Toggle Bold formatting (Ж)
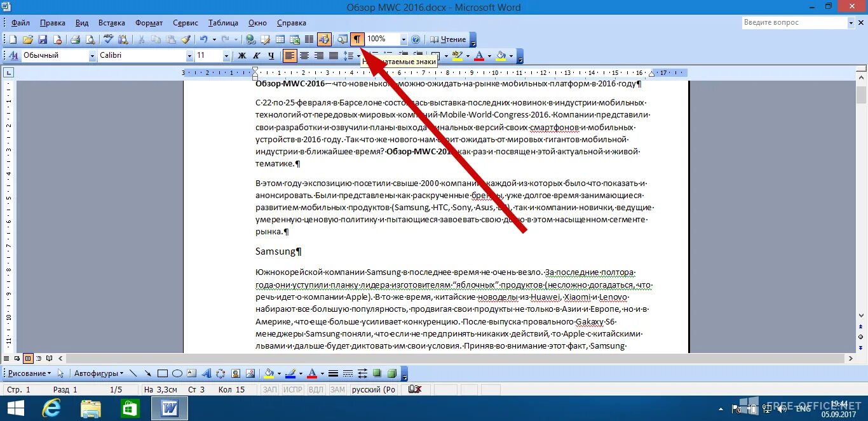The height and width of the screenshot is (421, 868). point(242,56)
